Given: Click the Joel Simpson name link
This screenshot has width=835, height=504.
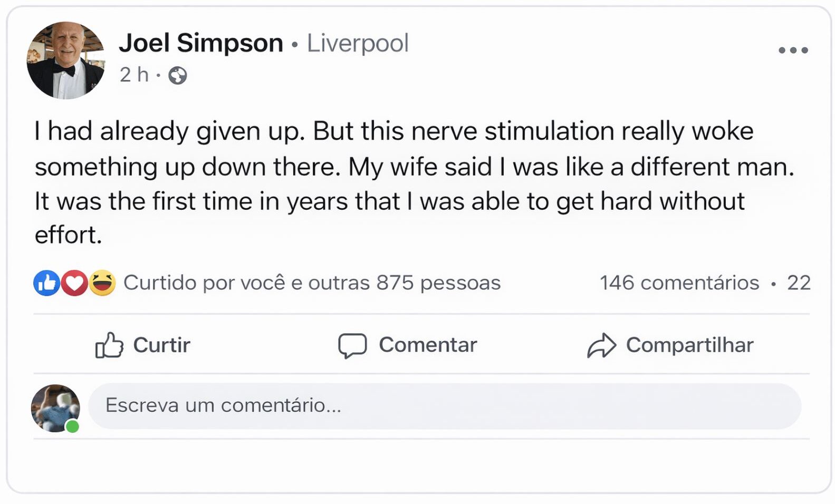Looking at the screenshot, I should [x=201, y=43].
